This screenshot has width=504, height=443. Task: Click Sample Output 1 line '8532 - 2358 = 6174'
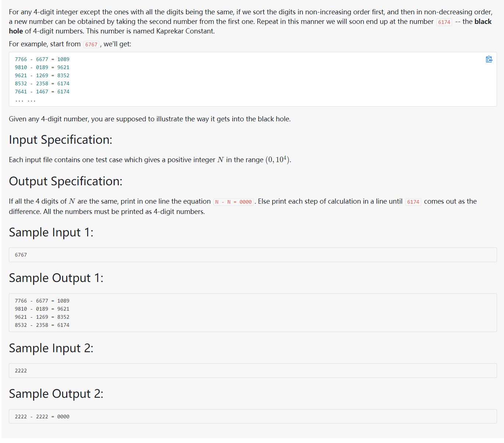pyautogui.click(x=42, y=325)
